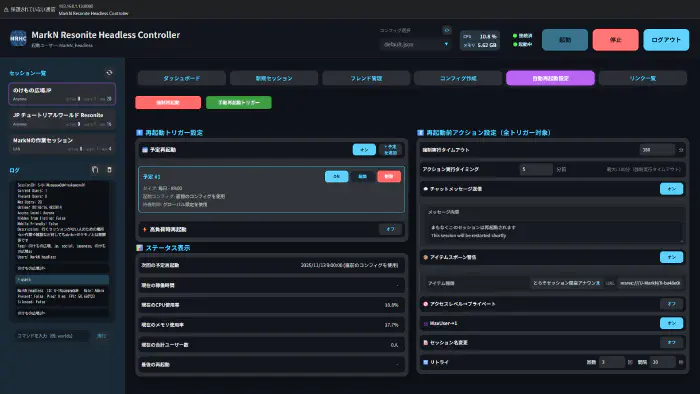Click the edit button on 予定 #1
Image resolution: width=700 pixels, height=394 pixels.
362,176
